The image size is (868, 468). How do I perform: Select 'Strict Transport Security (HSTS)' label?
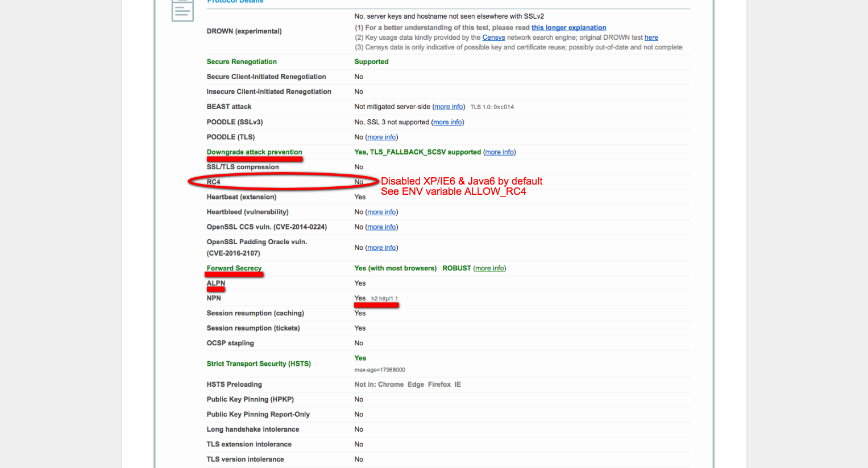pos(259,363)
